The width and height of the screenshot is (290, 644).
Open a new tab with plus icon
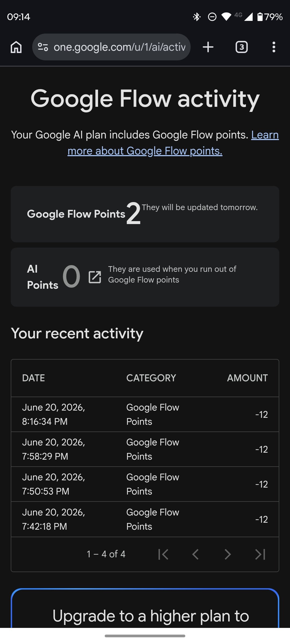[208, 47]
